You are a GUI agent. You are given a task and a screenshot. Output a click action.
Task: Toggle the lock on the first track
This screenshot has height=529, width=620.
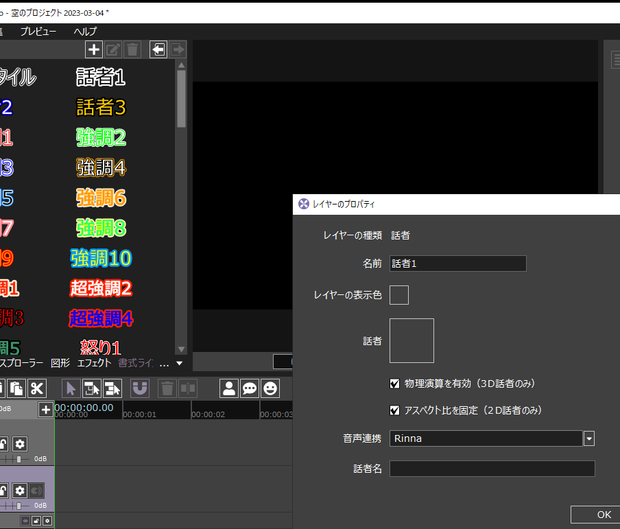(x=3, y=444)
